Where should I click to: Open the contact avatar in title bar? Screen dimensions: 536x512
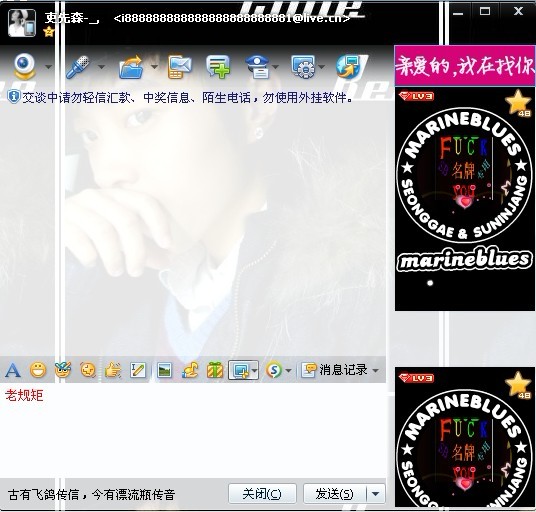point(22,23)
